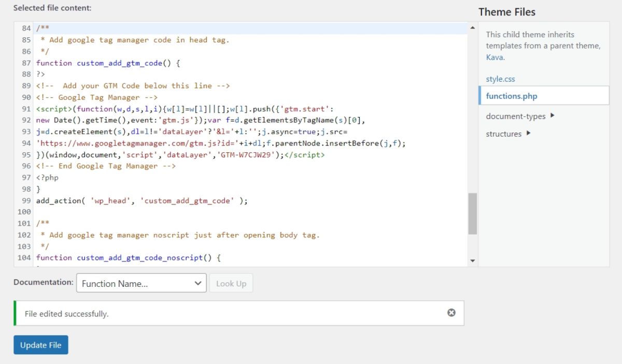Click '<?php' on line 97
Image resolution: width=622 pixels, height=364 pixels.
point(47,177)
